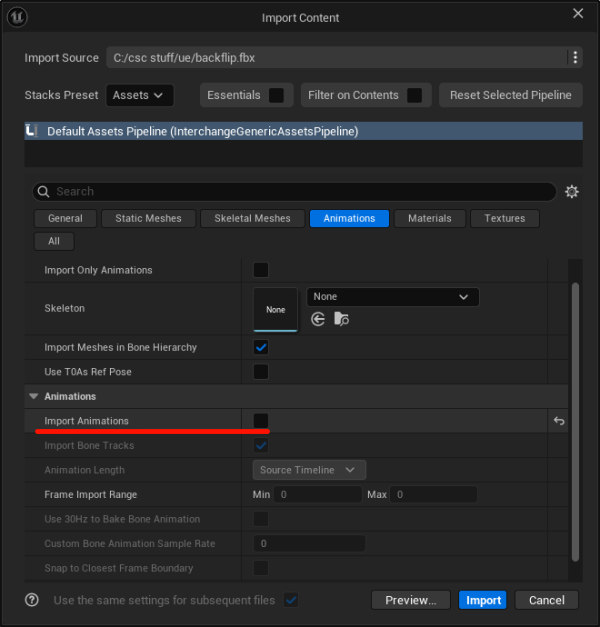Viewport: 600px width, 627px height.
Task: Reset Import Animations to default arrow
Action: (559, 421)
